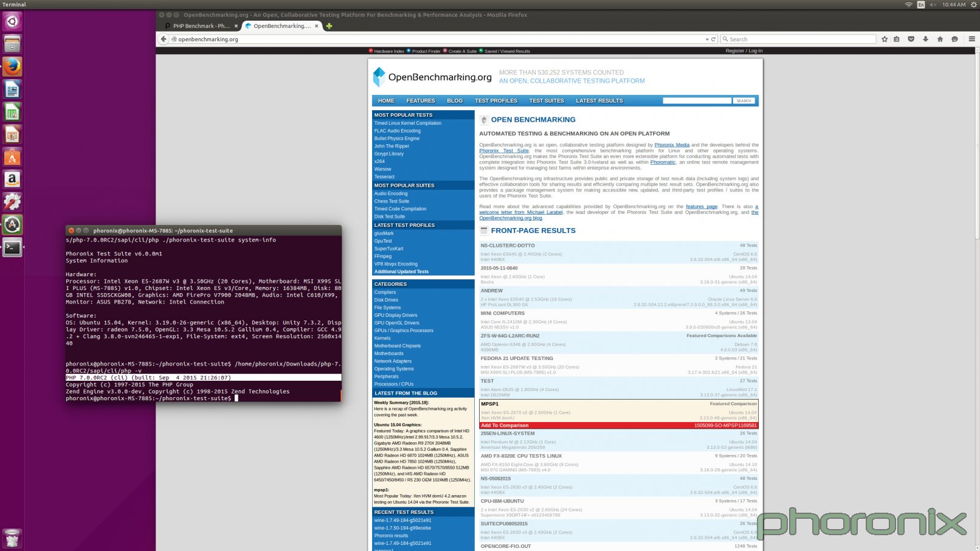The width and height of the screenshot is (980, 551).
Task: Click site search text field
Action: click(697, 101)
